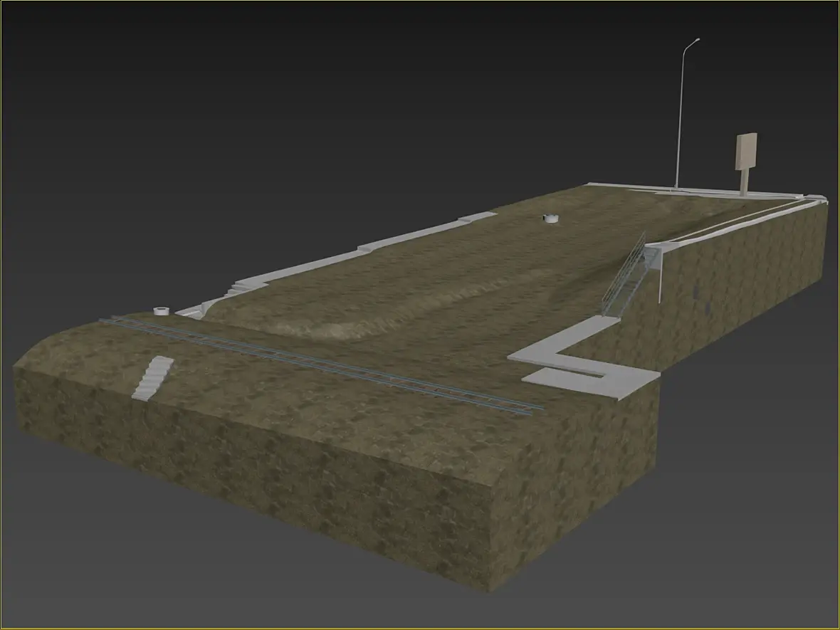Viewport: 840px width, 630px height.
Task: Select the railway track across the terrain
Action: (322, 366)
